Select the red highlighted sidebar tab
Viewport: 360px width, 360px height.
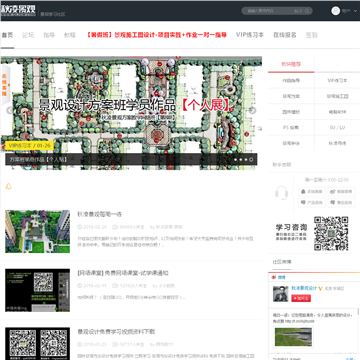291,64
